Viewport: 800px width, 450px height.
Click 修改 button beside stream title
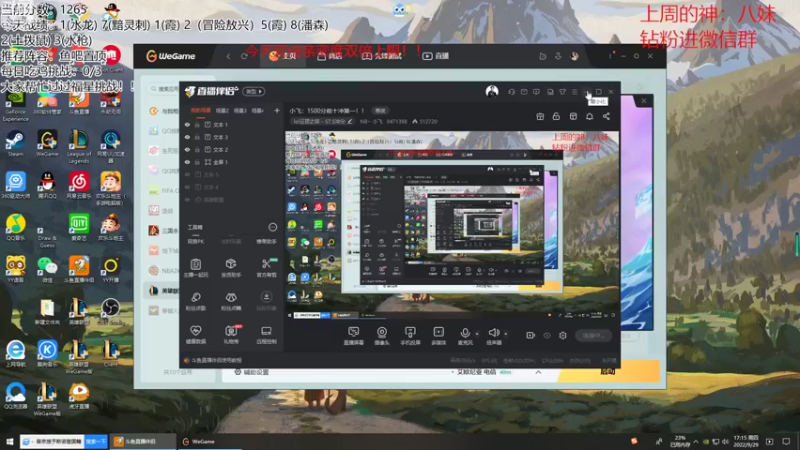(x=381, y=111)
